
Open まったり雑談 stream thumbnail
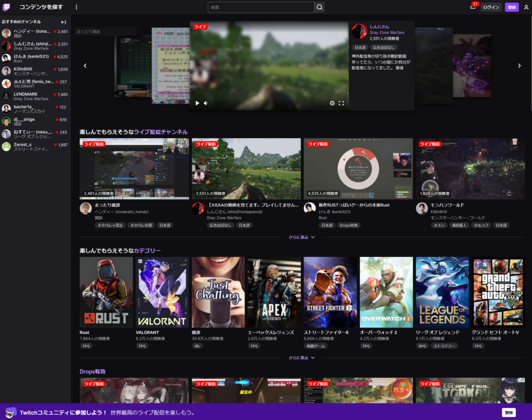[135, 169]
